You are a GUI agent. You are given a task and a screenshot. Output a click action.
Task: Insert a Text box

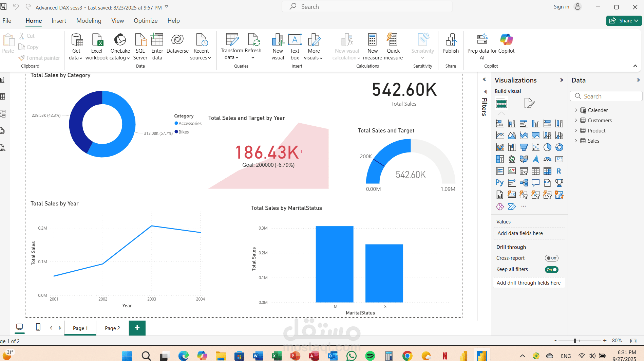[x=295, y=47]
